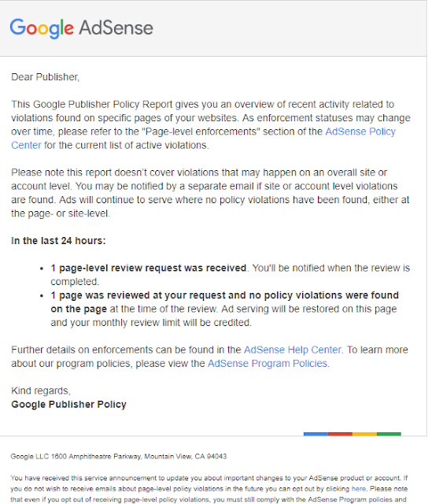Click the yellow segment of color bar
This screenshot has height=504, width=432.
[364, 434]
